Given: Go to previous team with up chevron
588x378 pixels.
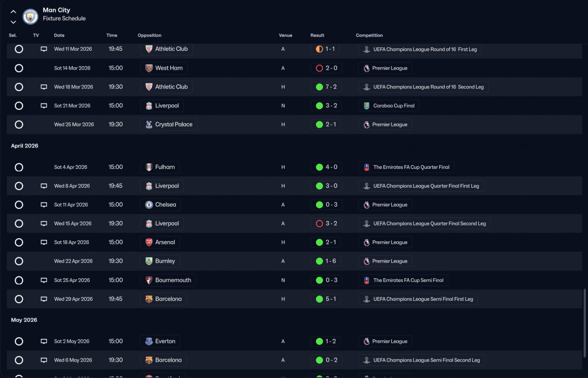Looking at the screenshot, I should coord(13,12).
